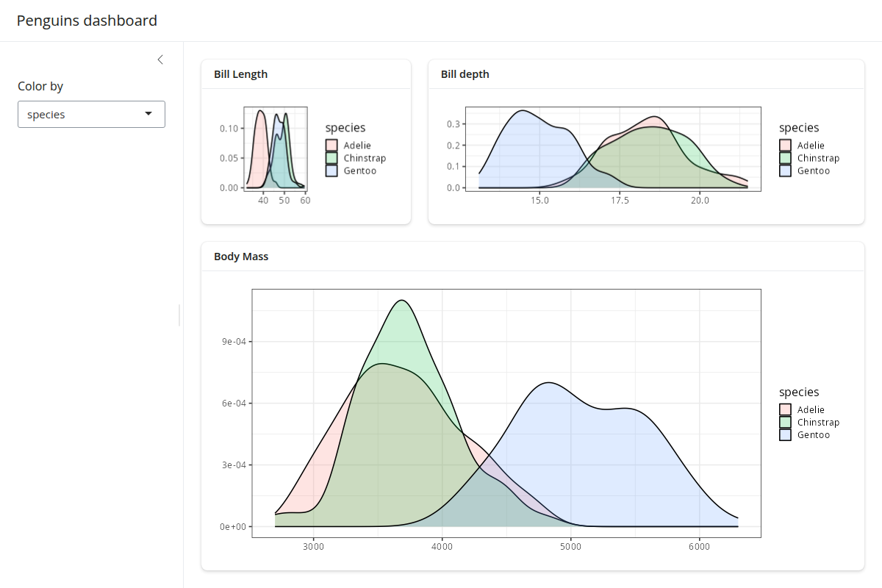Select the Adelie swatch in Bill depth legend
The image size is (882, 588).
[785, 146]
